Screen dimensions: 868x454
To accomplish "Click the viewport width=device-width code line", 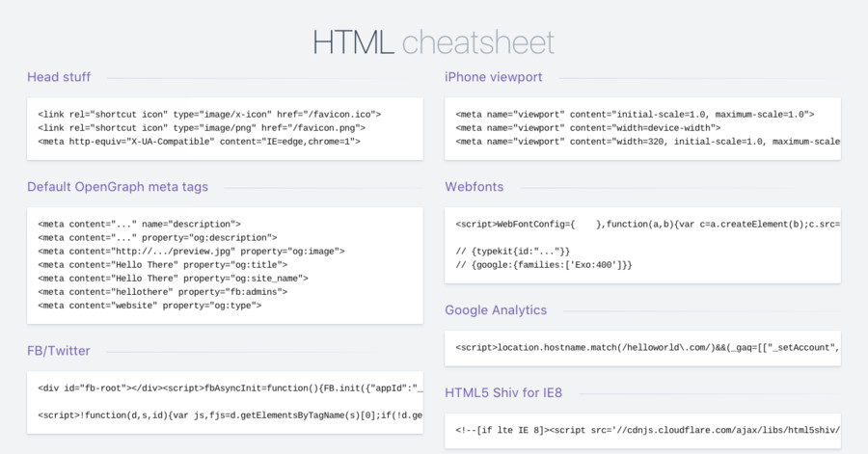I will (x=588, y=127).
